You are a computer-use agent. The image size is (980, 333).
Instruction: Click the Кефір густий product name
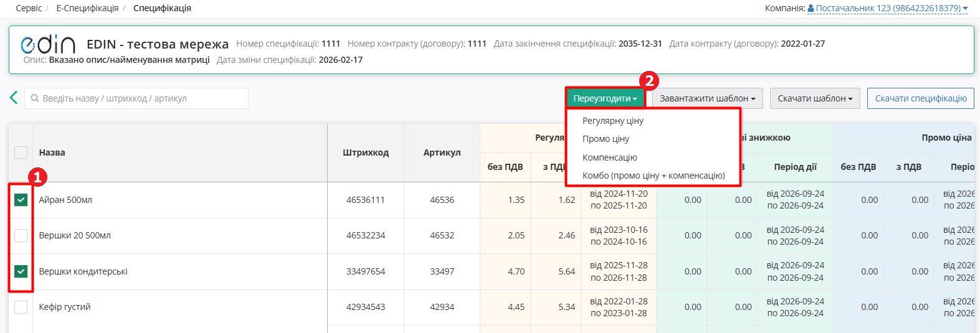pyautogui.click(x=65, y=307)
